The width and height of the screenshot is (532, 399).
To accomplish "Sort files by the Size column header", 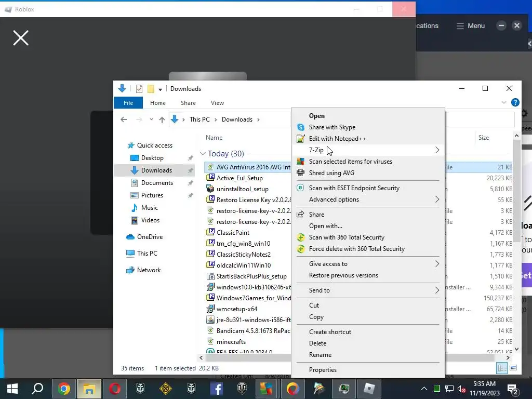I will point(484,138).
